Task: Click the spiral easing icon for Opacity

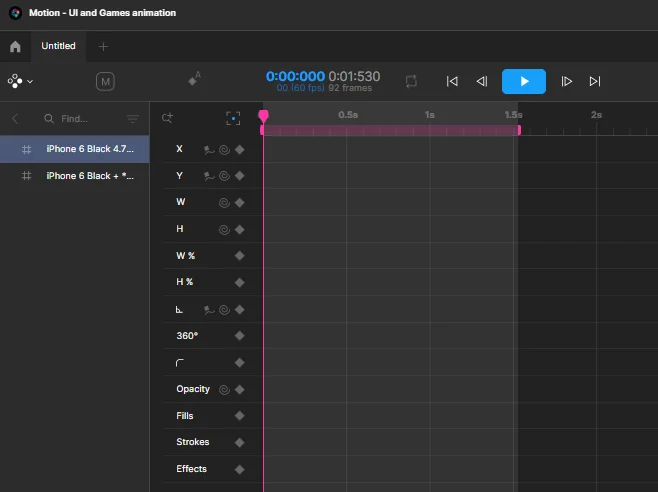Action: pos(225,390)
